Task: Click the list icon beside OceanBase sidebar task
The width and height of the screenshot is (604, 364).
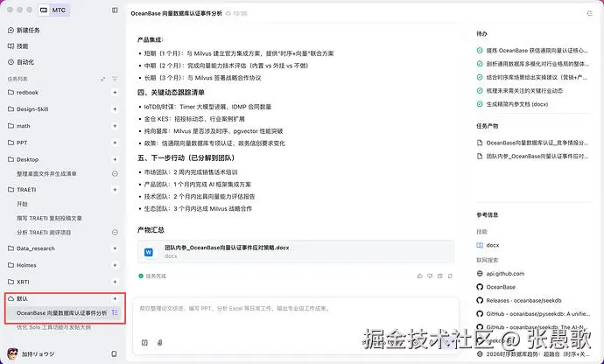Action: pos(115,312)
